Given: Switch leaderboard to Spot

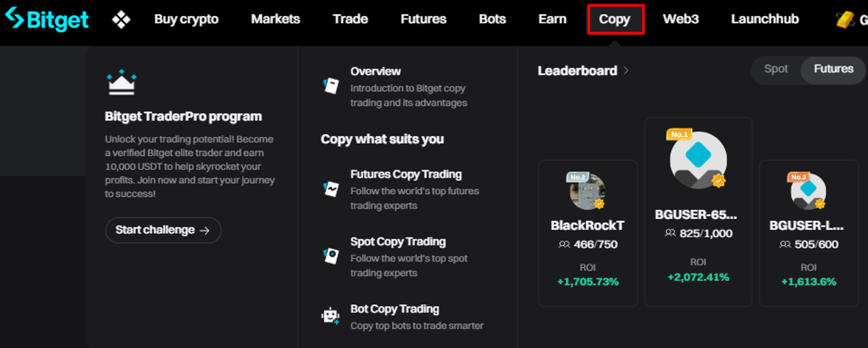Looking at the screenshot, I should tap(776, 69).
